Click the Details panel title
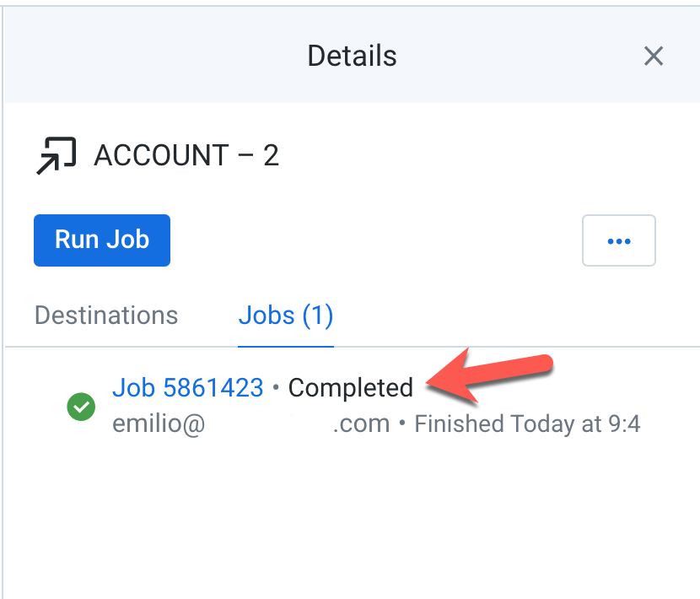Viewport: 700px width, 599px height. click(x=352, y=56)
